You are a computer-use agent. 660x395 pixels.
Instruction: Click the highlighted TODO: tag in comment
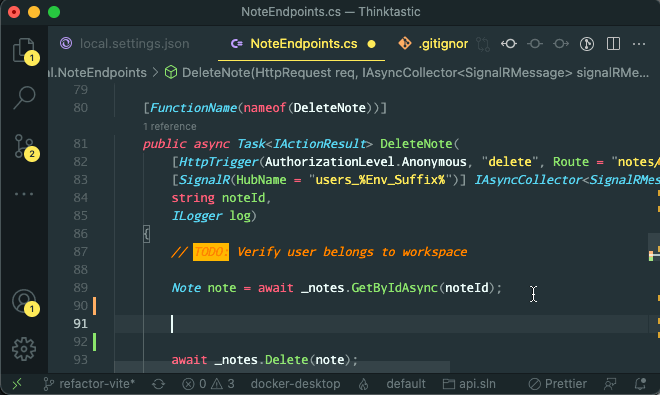(211, 252)
